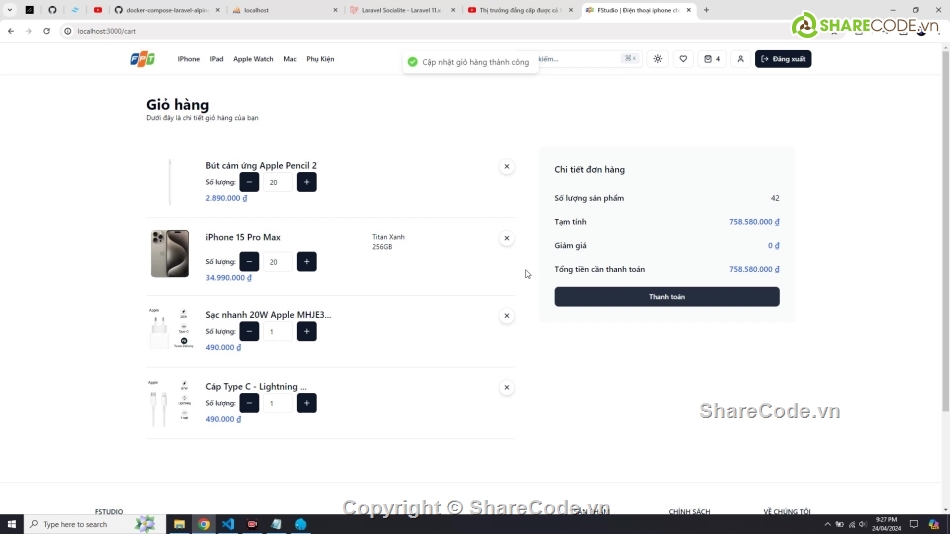
Task: Remove Sạc nhanh 20W charger from the cart
Action: click(507, 316)
